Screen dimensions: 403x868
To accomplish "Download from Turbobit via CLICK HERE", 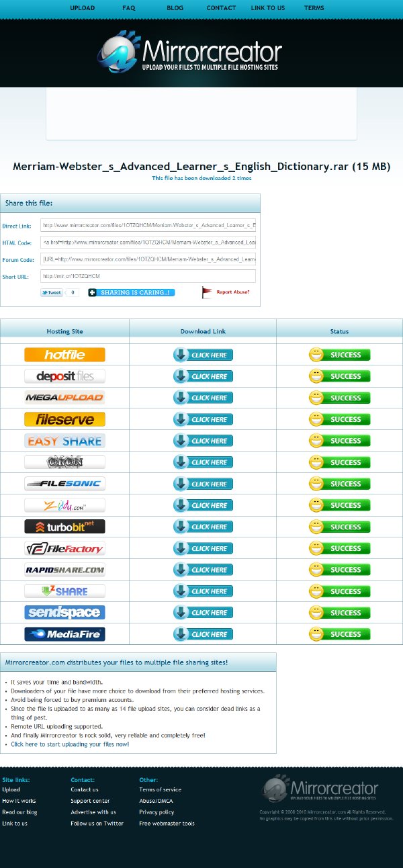I will [x=203, y=527].
